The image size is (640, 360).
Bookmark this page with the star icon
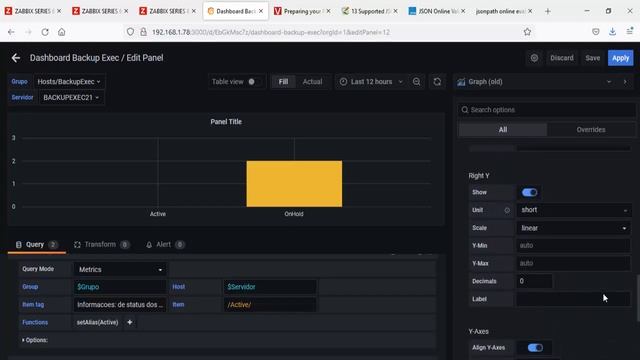point(527,32)
